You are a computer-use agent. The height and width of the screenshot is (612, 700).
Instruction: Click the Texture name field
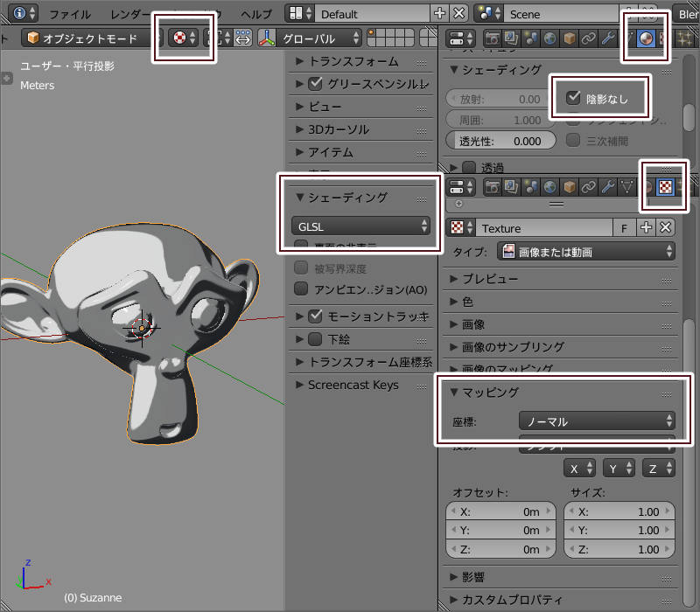pos(544,228)
